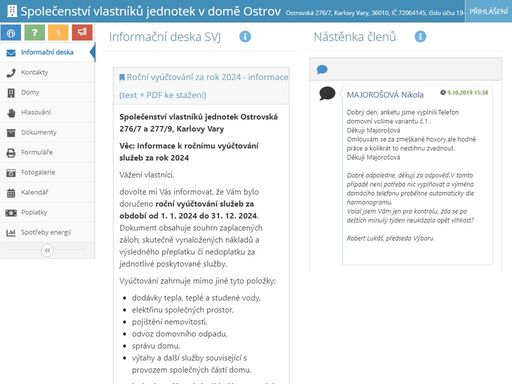Click the phone icon beside Kontakty
Image resolution: width=512 pixels, height=384 pixels.
click(11, 73)
